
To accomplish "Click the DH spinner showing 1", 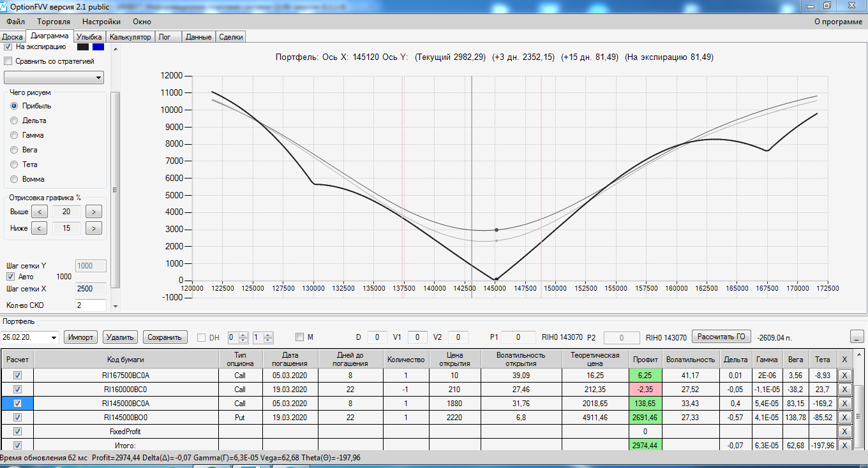I will [x=262, y=337].
